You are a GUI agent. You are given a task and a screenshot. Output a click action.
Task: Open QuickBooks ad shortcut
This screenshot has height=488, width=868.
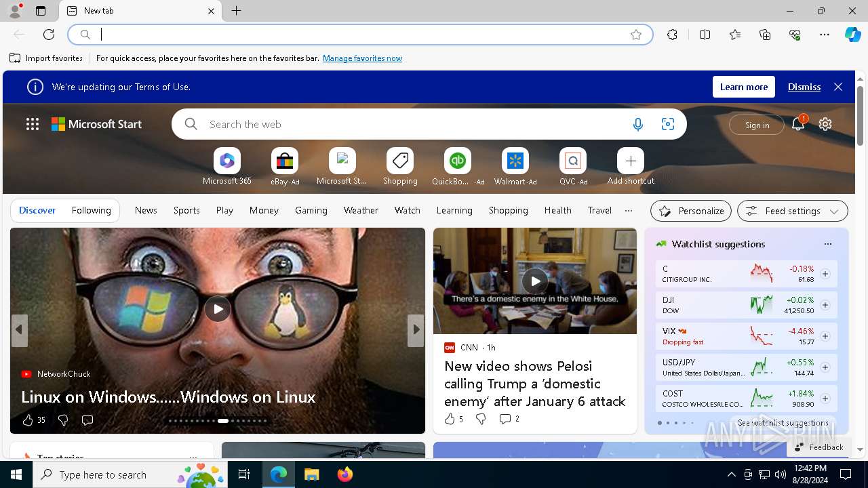click(x=458, y=167)
